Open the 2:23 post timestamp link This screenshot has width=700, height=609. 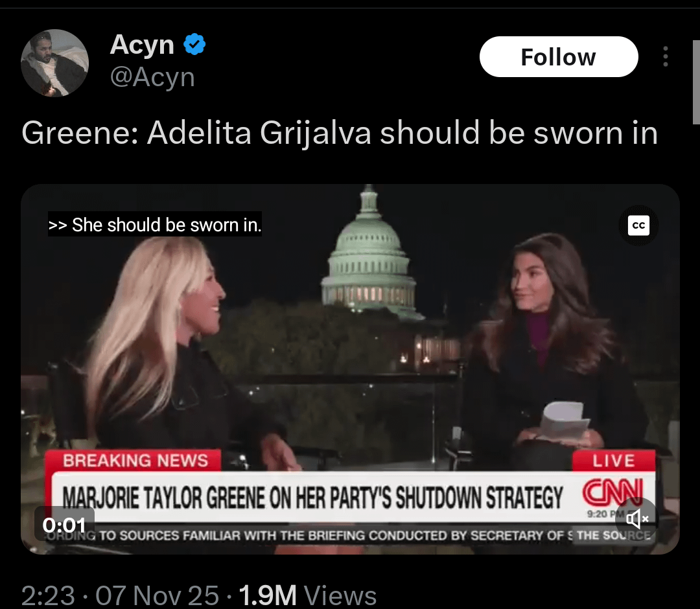pos(48,595)
